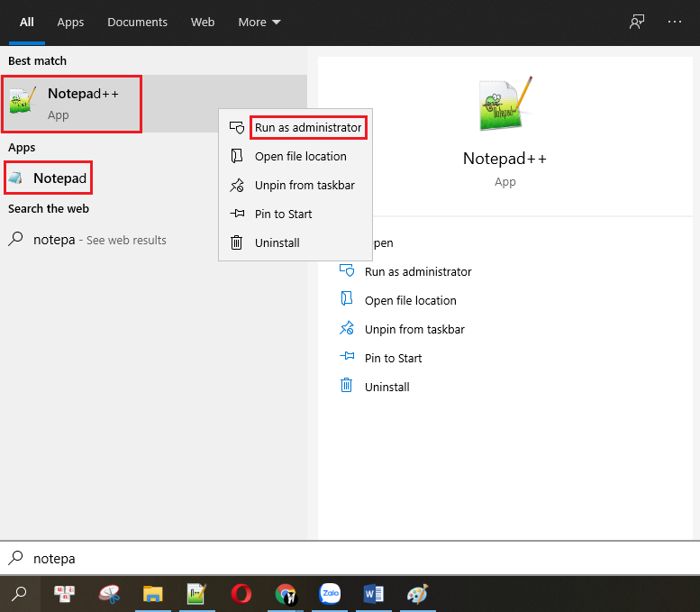Viewport: 700px width, 612px height.
Task: Click Unpin from taskbar in context menu
Action: tap(305, 186)
